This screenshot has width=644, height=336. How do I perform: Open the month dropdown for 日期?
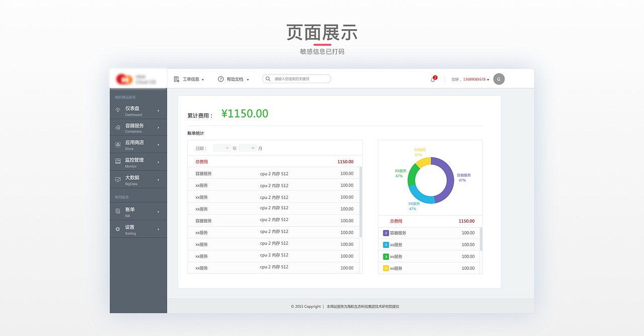tap(248, 148)
